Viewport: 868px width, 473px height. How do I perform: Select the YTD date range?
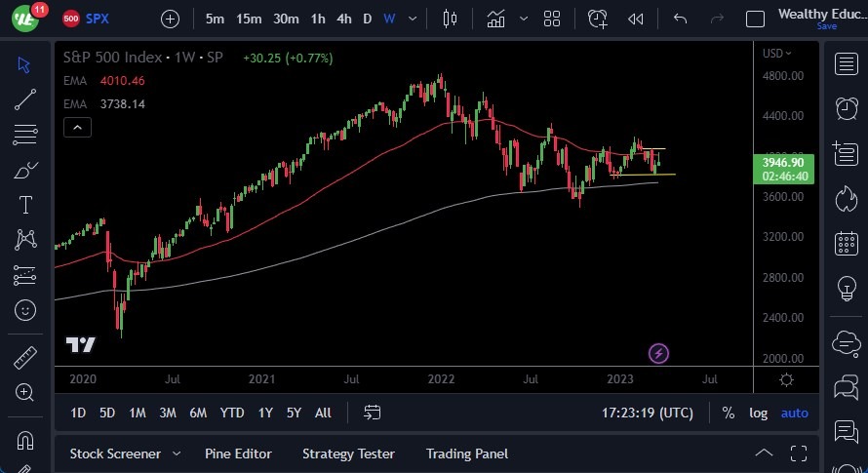tap(232, 413)
